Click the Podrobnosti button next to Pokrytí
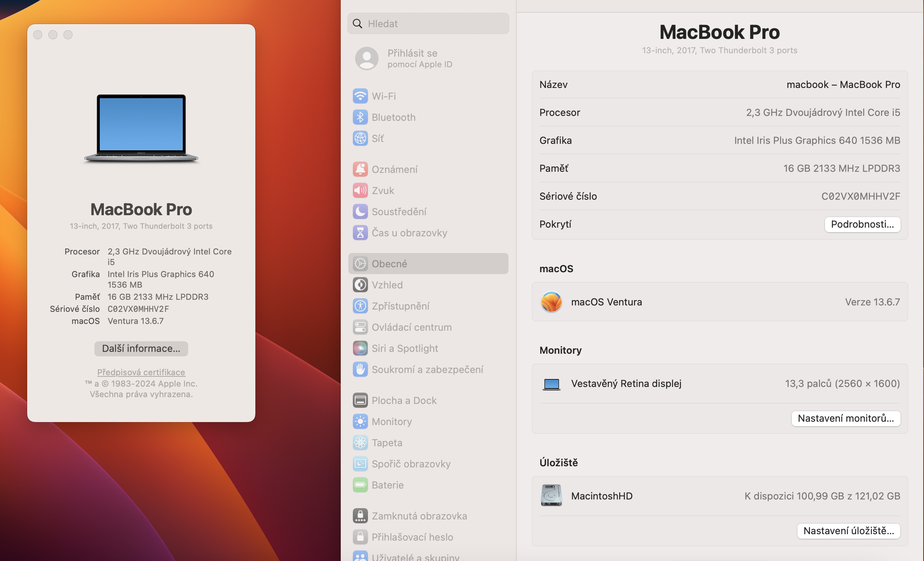This screenshot has width=924, height=561. pos(862,224)
